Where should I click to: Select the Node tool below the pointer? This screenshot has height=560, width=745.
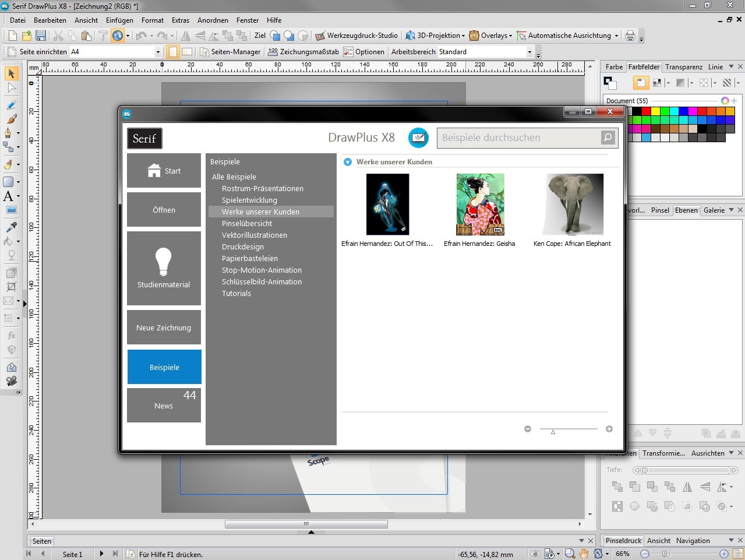(x=11, y=88)
